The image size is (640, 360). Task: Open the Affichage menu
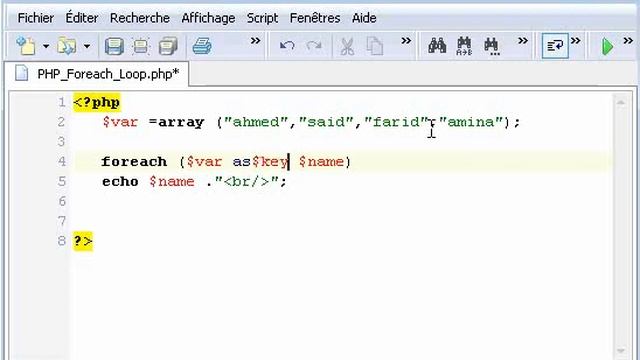[208, 18]
